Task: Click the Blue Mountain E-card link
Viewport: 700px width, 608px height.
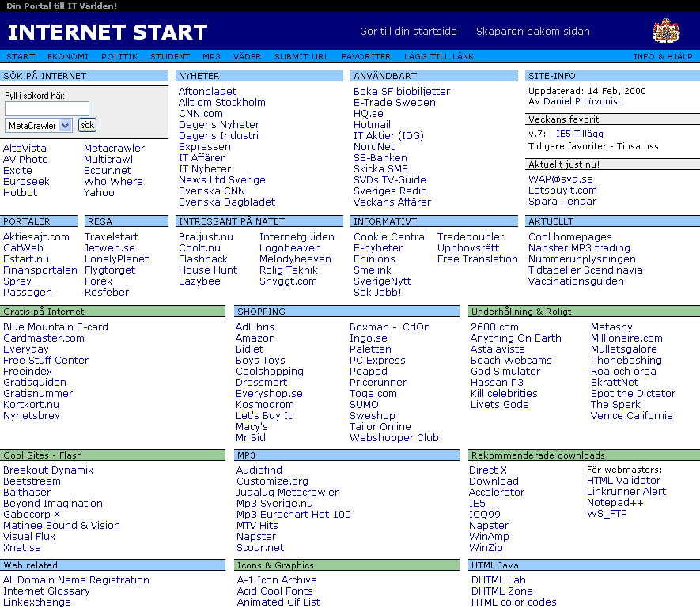Action: pos(56,327)
